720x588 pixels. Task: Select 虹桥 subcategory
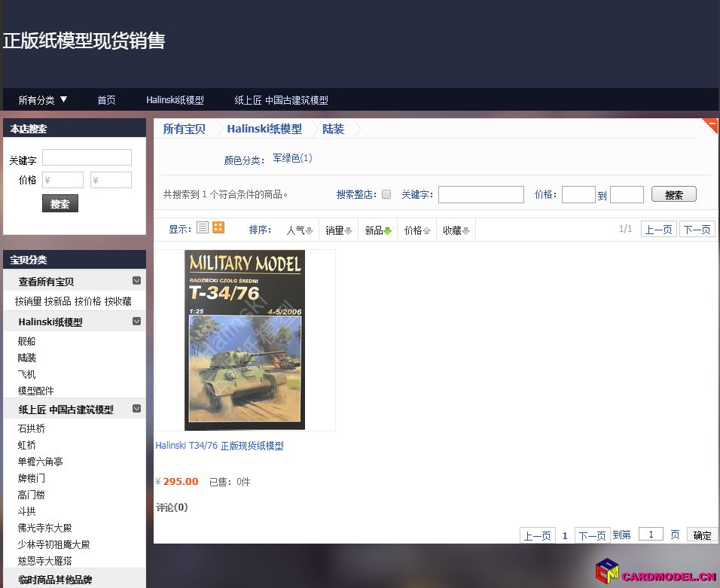(x=26, y=445)
